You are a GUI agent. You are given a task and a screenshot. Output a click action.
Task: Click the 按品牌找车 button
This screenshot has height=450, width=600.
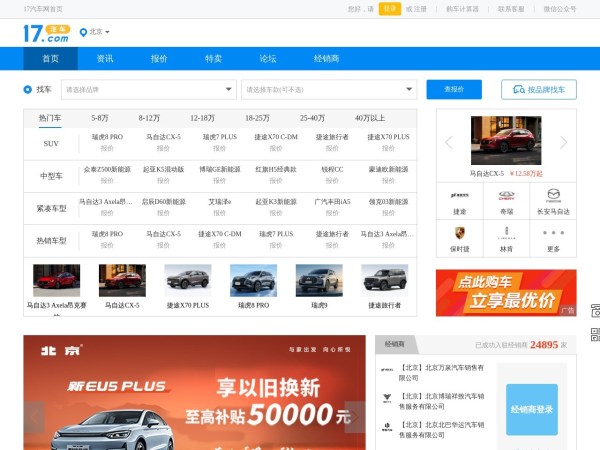click(538, 89)
